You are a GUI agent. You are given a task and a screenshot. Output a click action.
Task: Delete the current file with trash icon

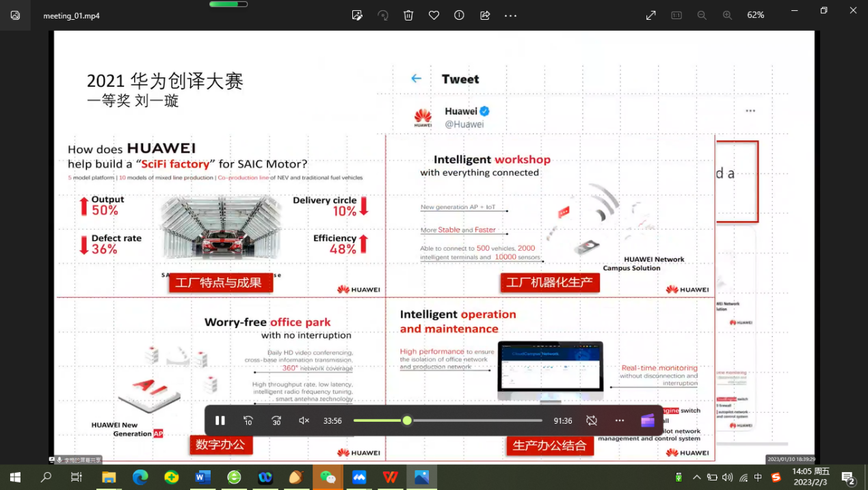click(408, 15)
